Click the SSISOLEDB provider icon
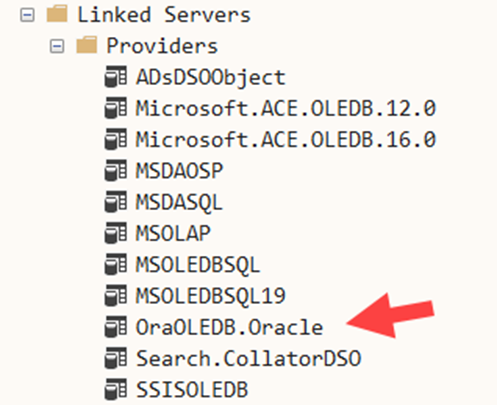The width and height of the screenshot is (497, 405). pyautogui.click(x=116, y=389)
